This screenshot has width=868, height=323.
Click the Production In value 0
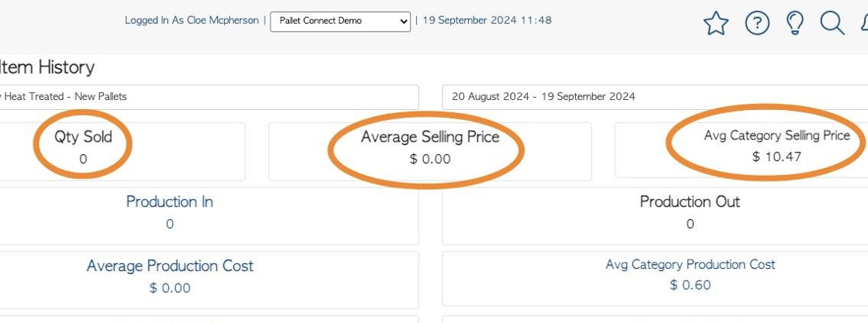(x=170, y=224)
